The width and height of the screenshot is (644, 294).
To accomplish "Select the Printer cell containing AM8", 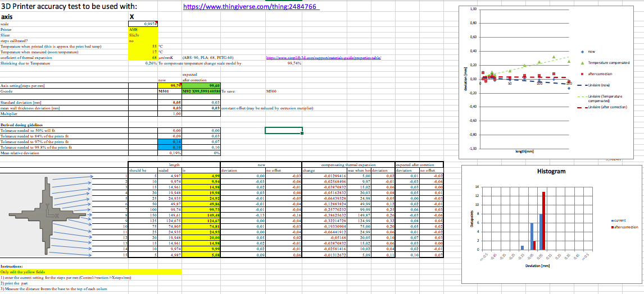I will tap(143, 30).
